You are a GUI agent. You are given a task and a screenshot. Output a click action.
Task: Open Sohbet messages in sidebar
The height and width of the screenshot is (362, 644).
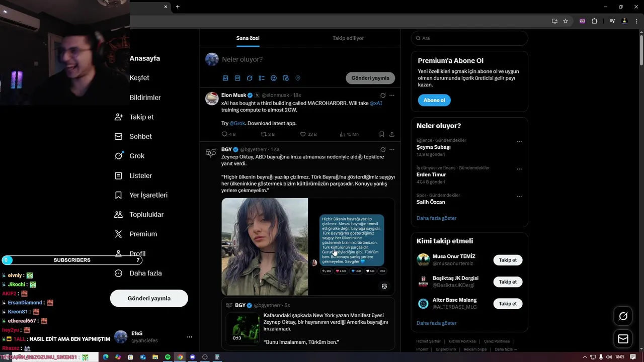tap(133, 136)
